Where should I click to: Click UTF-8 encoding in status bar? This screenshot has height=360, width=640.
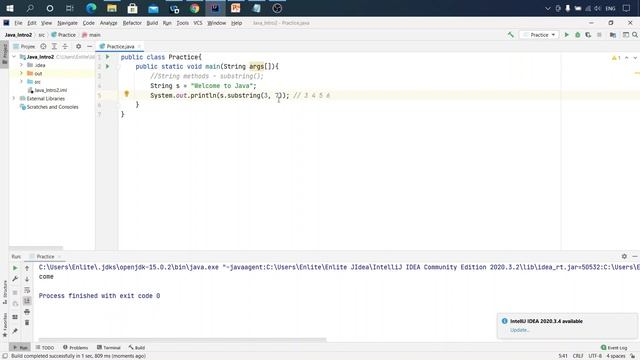point(595,356)
